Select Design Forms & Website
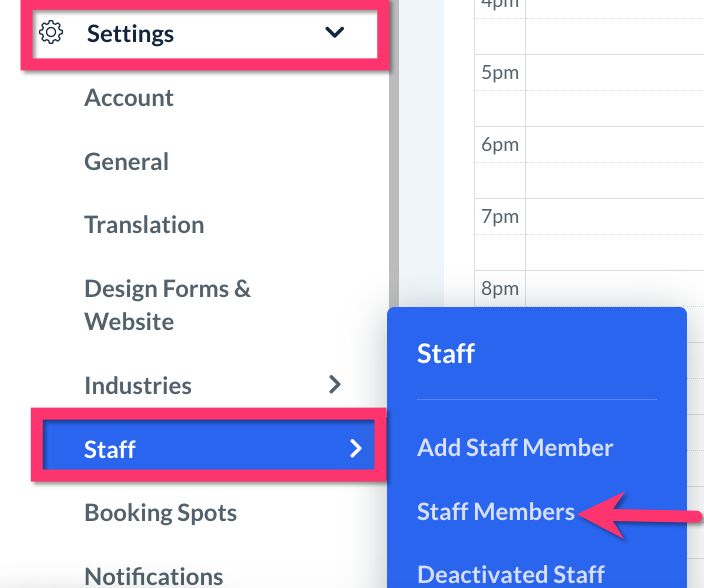704x588 pixels. (x=167, y=305)
